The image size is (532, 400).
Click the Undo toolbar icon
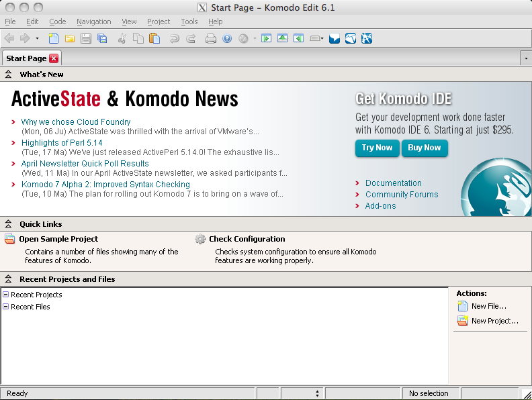[175, 39]
